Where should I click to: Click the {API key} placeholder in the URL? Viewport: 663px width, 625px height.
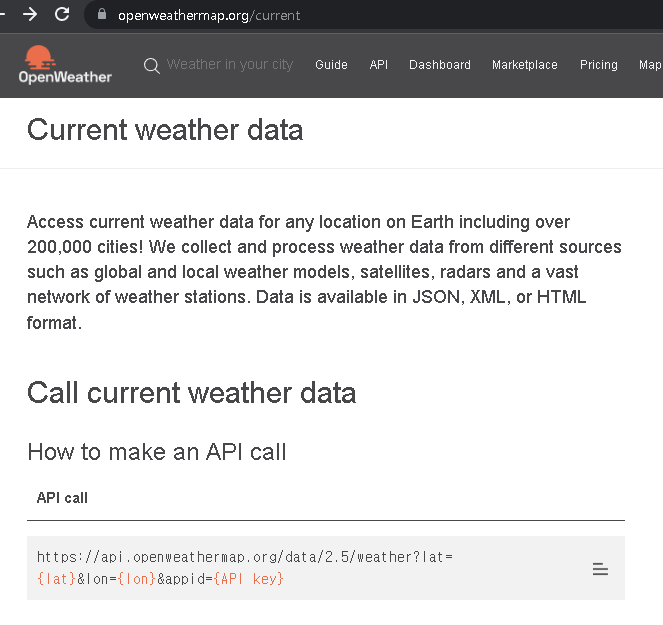(x=249, y=578)
